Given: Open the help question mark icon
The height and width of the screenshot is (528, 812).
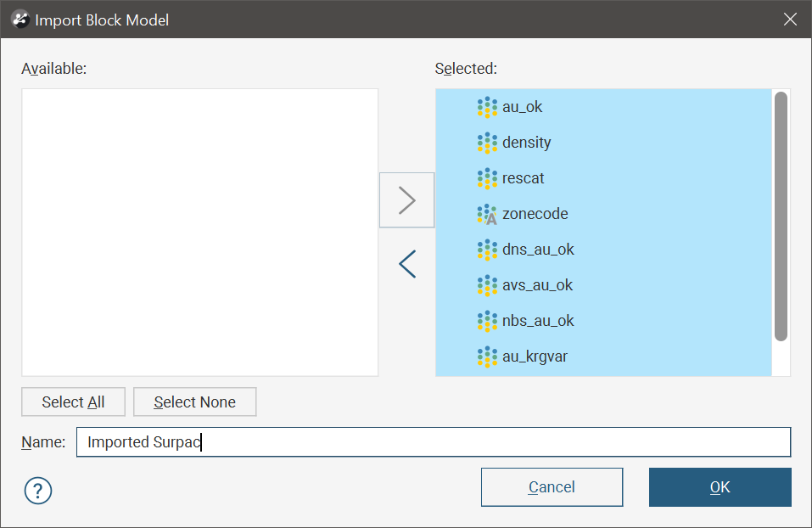Looking at the screenshot, I should pyautogui.click(x=38, y=490).
